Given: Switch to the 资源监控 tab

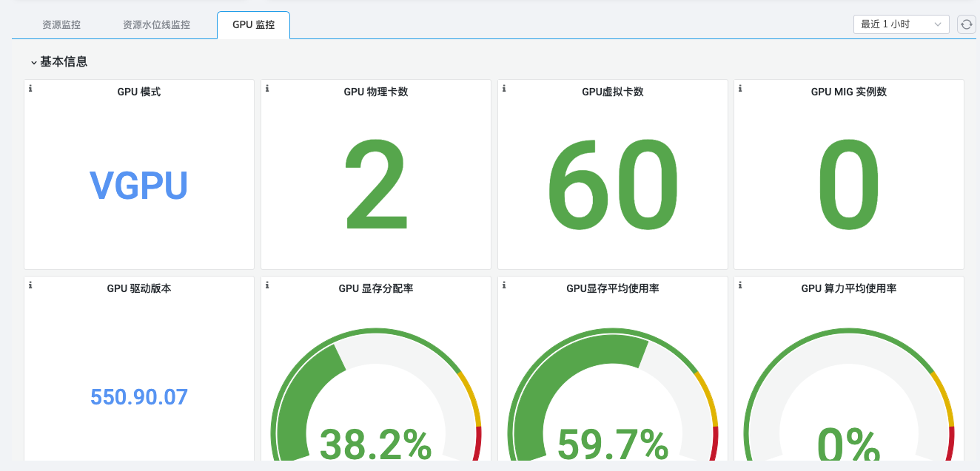Looking at the screenshot, I should coord(61,25).
